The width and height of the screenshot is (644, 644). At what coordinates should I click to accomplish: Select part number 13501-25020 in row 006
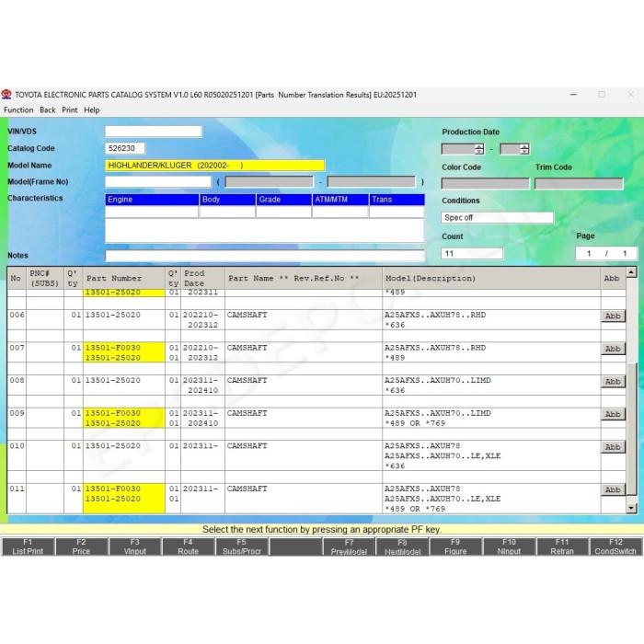tap(112, 315)
